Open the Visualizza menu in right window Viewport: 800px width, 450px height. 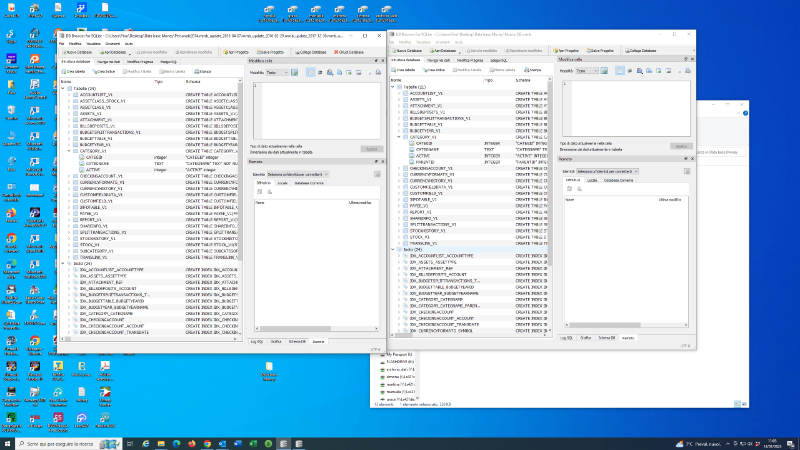coord(423,42)
